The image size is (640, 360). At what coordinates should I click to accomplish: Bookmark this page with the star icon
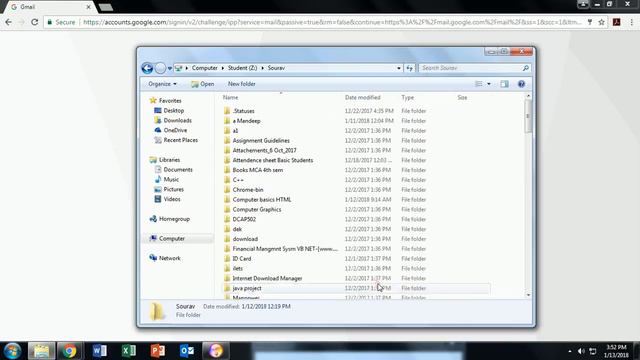(601, 22)
